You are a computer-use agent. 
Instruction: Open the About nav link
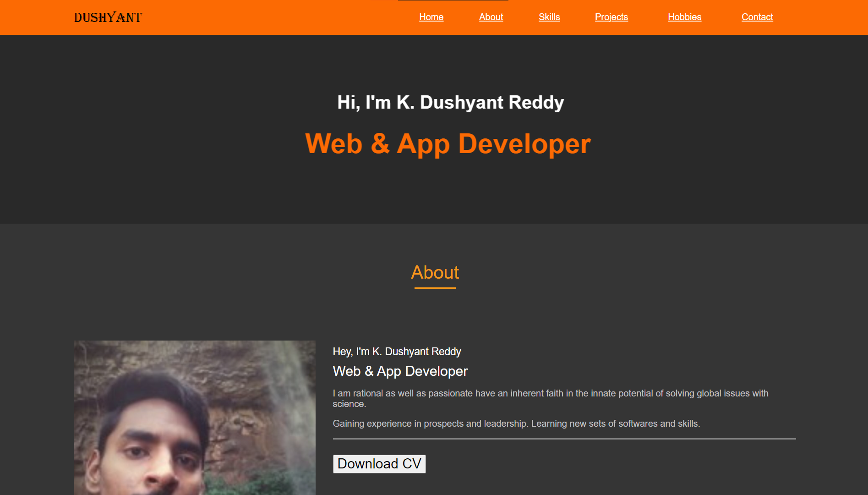coord(491,17)
